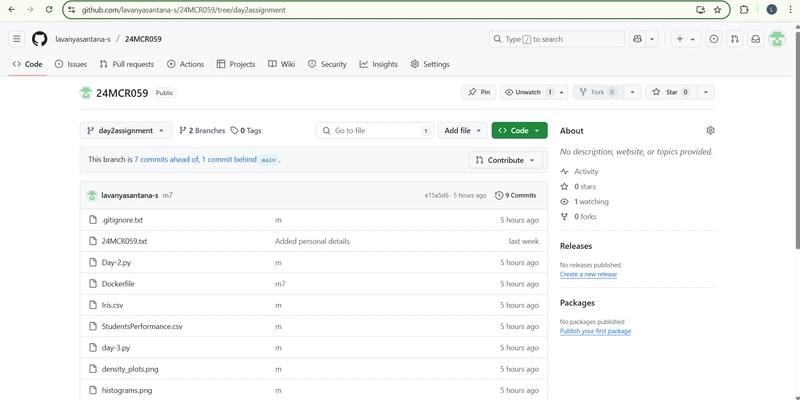This screenshot has height=400, width=800.
Task: Open user avatar menu in header
Action: 777,39
